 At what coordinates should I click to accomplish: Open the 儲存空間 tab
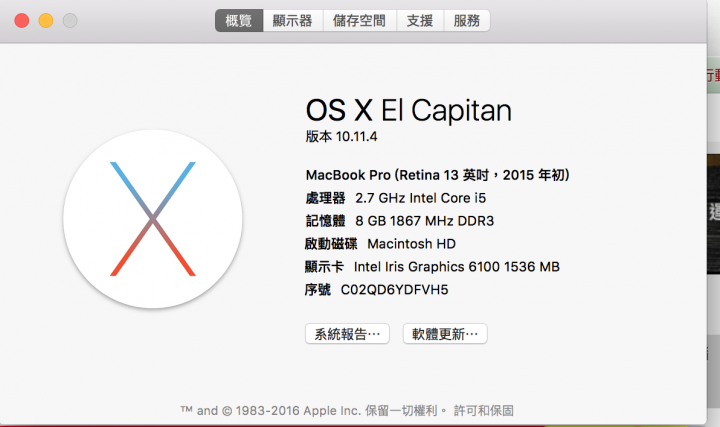[360, 21]
